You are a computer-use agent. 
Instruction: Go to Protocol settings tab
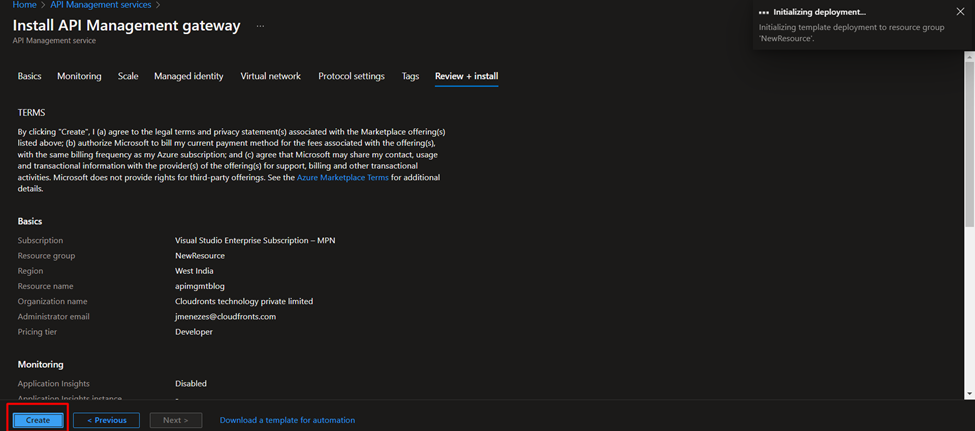351,76
